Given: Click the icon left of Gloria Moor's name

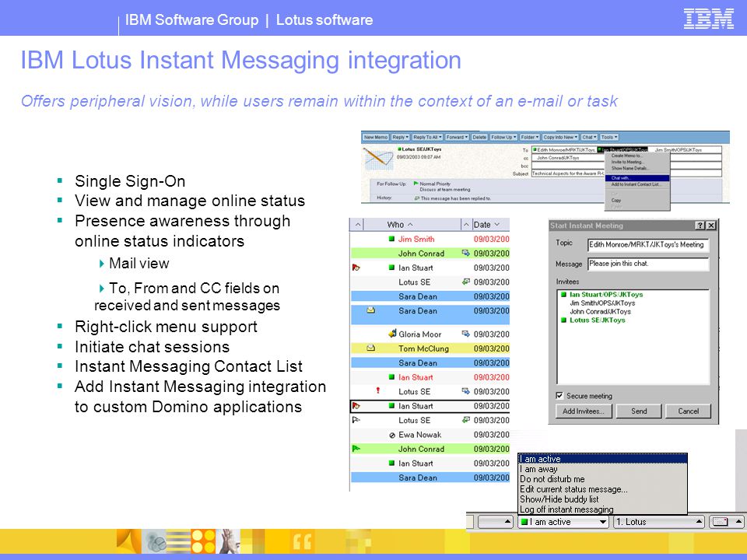Looking at the screenshot, I should point(392,334).
